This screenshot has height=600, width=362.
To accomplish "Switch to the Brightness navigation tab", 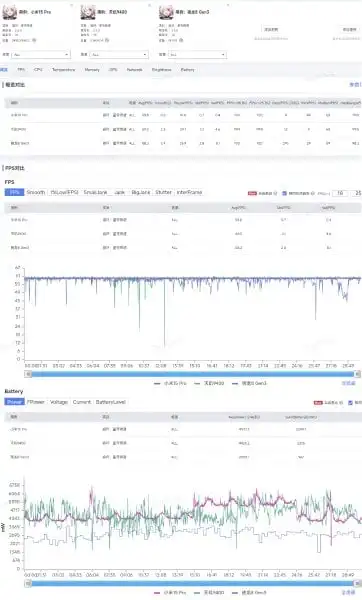I will (161, 70).
